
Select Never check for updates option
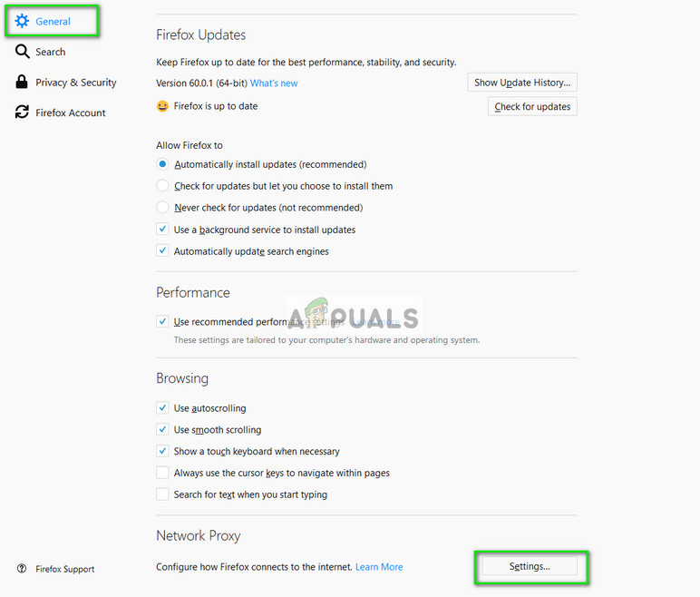pos(162,208)
